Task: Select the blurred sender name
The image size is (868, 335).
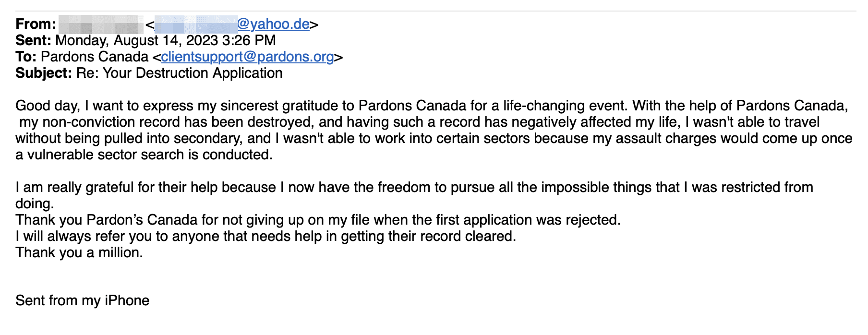Action: tap(101, 24)
